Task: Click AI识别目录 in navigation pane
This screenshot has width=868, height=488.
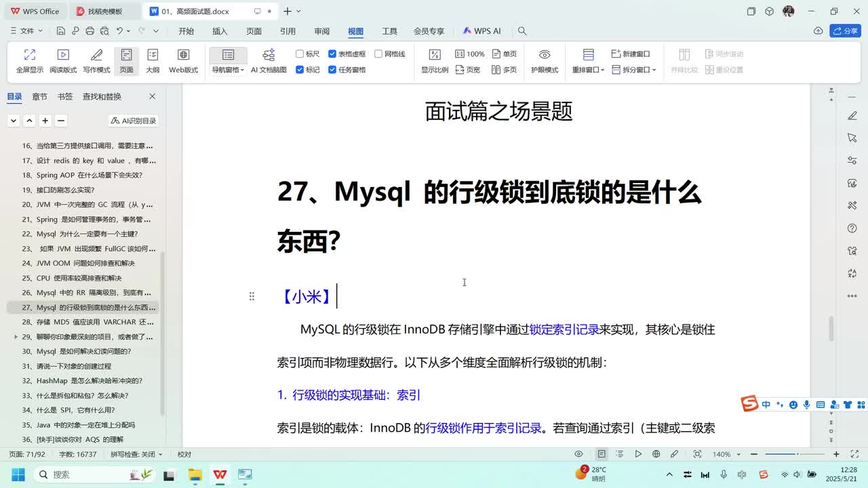Action: [134, 121]
